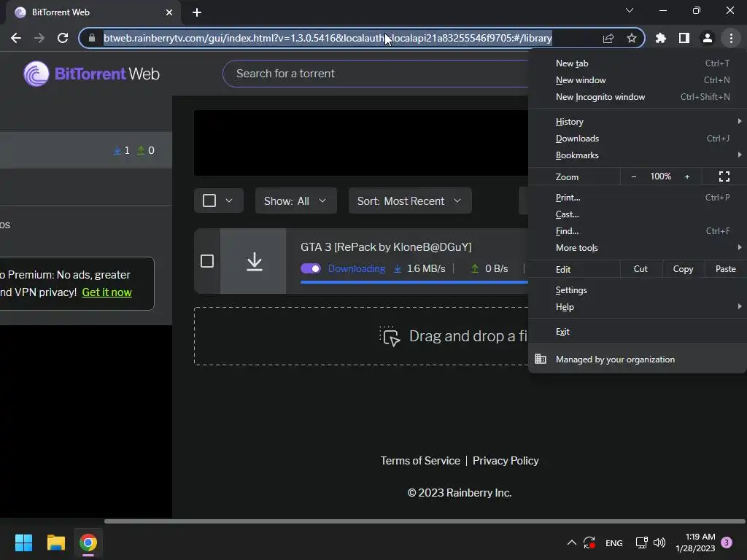This screenshot has height=560, width=747.
Task: Open the Terms of Service link
Action: (x=420, y=461)
